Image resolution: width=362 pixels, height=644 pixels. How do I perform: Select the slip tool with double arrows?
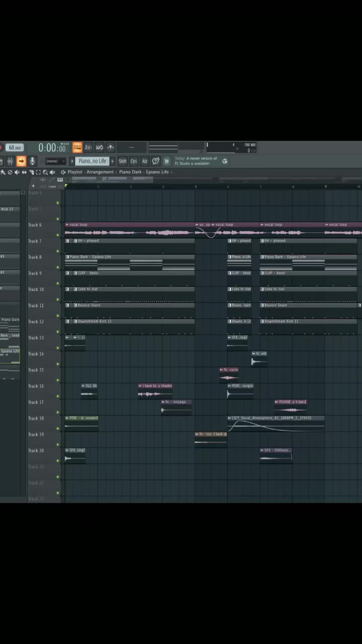pos(24,172)
